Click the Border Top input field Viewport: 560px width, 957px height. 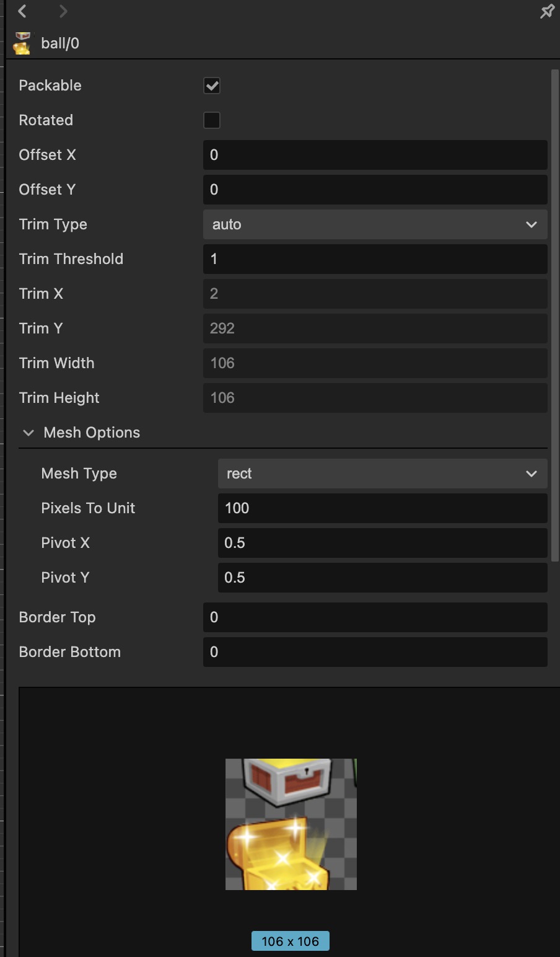[375, 617]
